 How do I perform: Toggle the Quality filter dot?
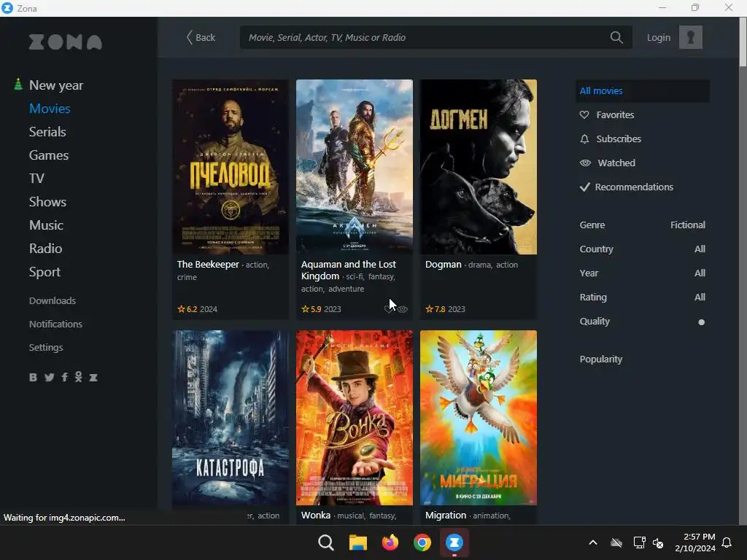(701, 322)
